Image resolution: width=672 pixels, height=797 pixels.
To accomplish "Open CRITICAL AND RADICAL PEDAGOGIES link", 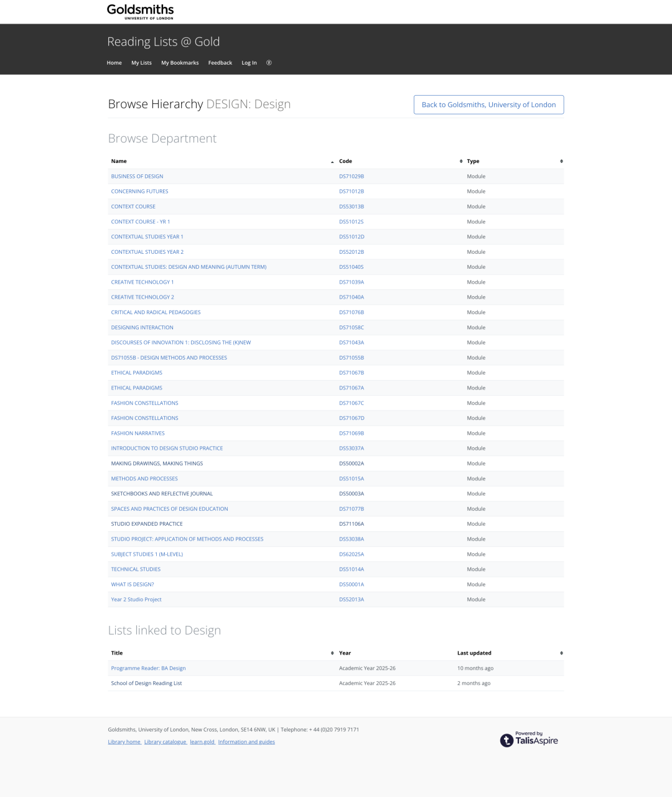I will coord(156,312).
